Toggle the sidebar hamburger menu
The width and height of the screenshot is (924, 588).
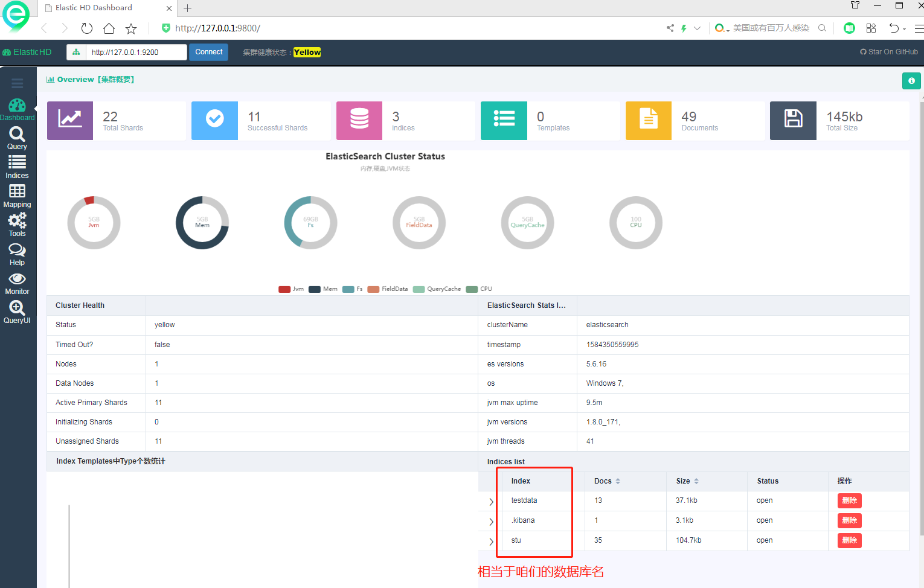click(18, 83)
